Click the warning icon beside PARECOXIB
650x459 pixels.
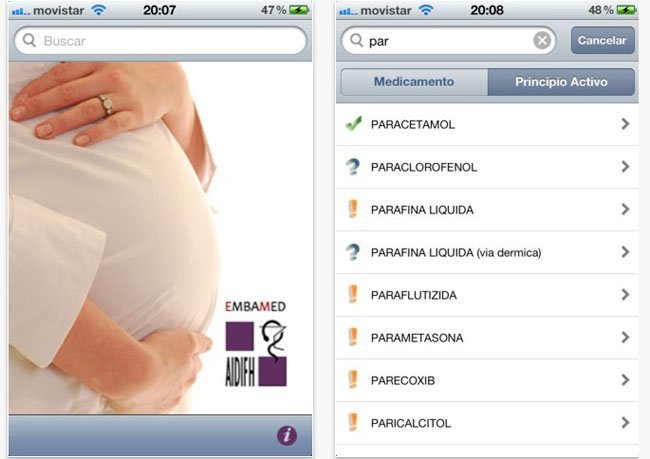(353, 380)
